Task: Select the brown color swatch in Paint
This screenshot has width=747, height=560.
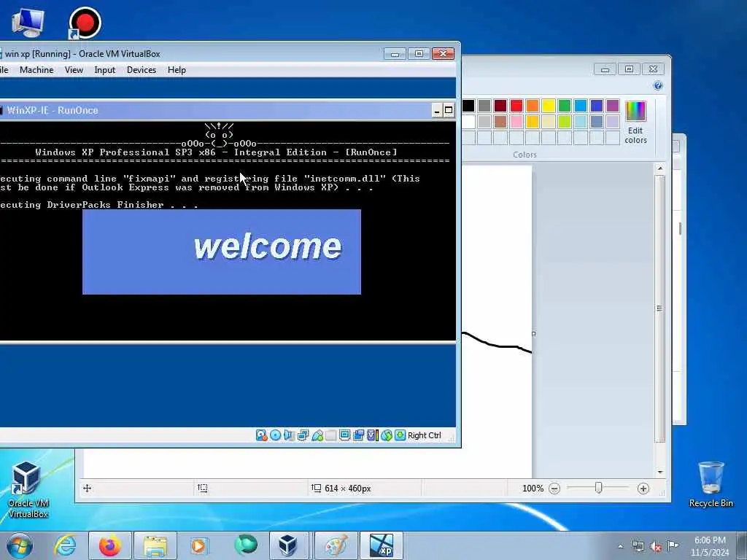Action: pyautogui.click(x=500, y=122)
